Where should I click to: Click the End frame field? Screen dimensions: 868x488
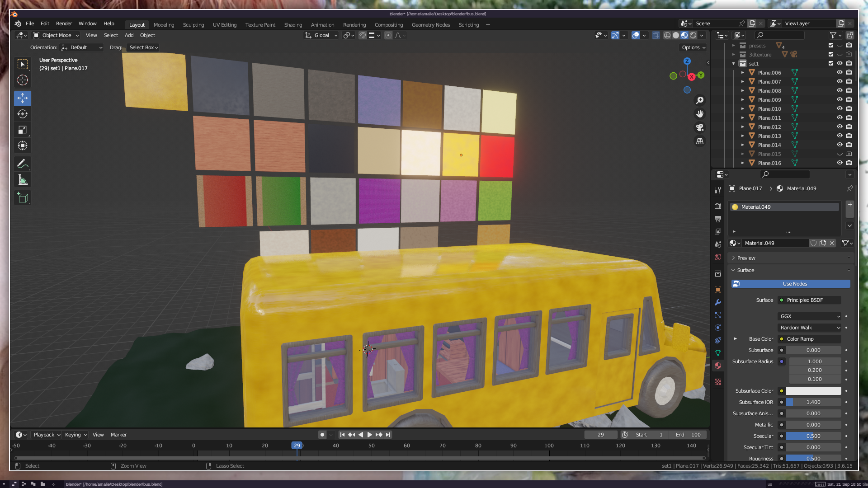(688, 435)
